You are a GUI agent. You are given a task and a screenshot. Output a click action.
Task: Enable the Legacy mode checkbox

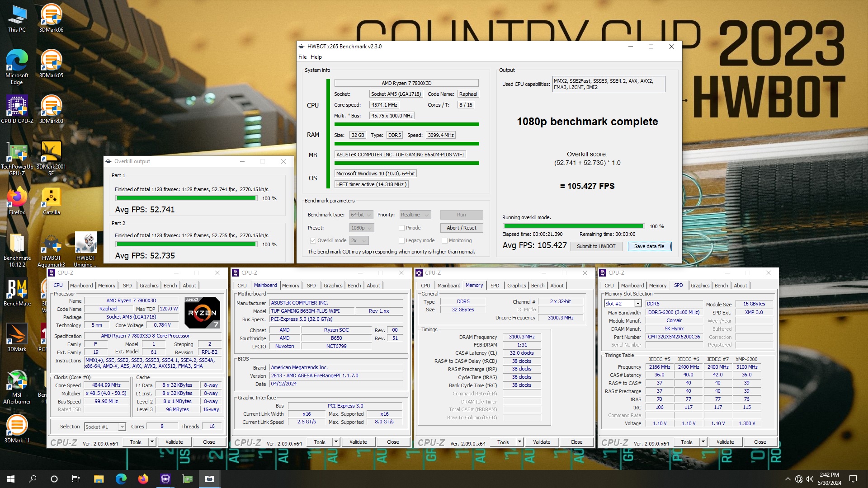tap(401, 241)
